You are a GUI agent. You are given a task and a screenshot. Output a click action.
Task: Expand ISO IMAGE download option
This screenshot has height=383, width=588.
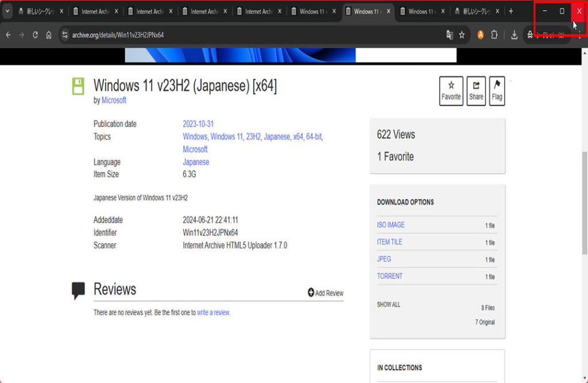tap(390, 225)
